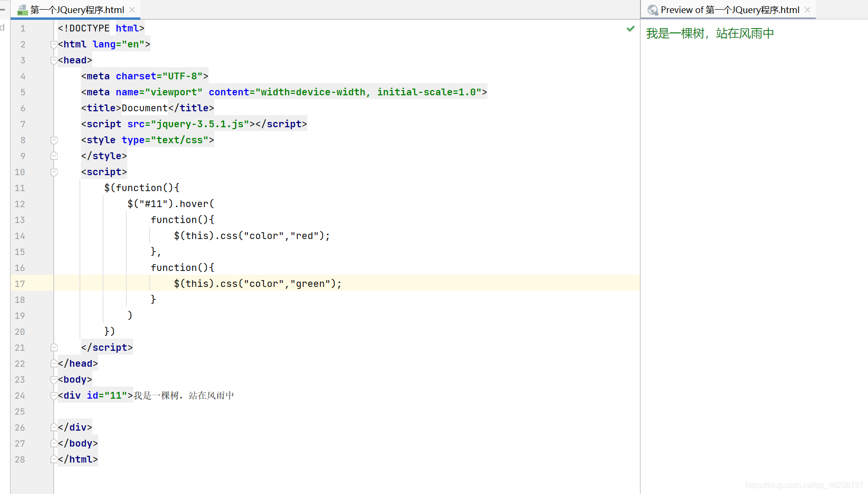Click the style closing fold marker on line 9
This screenshot has width=868, height=494.
pyautogui.click(x=54, y=156)
